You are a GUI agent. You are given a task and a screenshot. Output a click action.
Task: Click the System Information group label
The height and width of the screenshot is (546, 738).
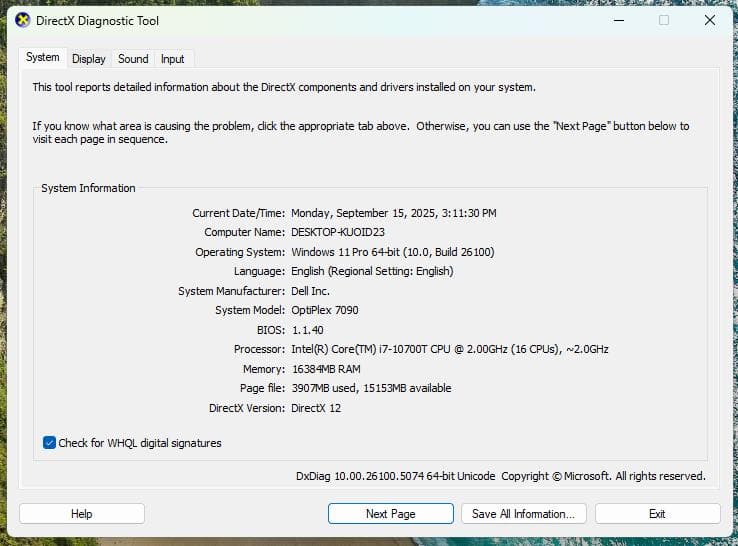coord(88,188)
